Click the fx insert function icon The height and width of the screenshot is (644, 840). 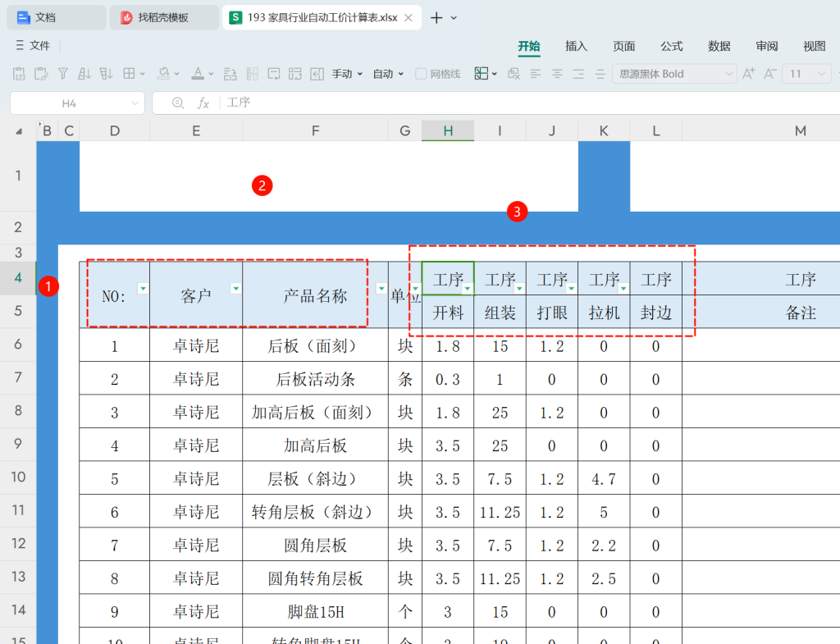pos(203,103)
